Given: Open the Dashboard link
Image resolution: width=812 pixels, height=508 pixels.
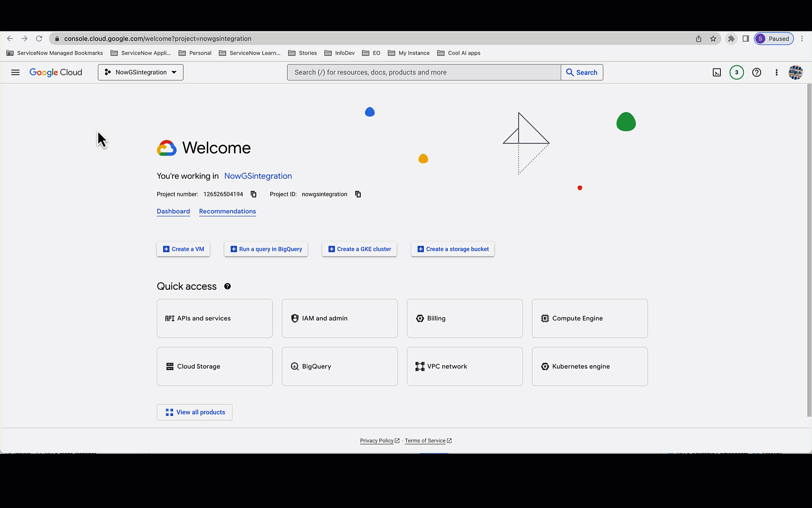Looking at the screenshot, I should 173,212.
